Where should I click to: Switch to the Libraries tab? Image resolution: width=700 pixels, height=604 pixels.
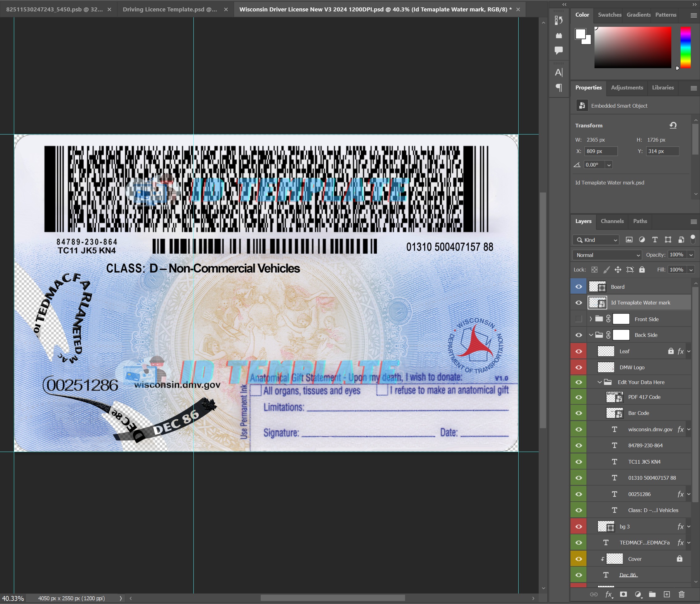(x=662, y=88)
